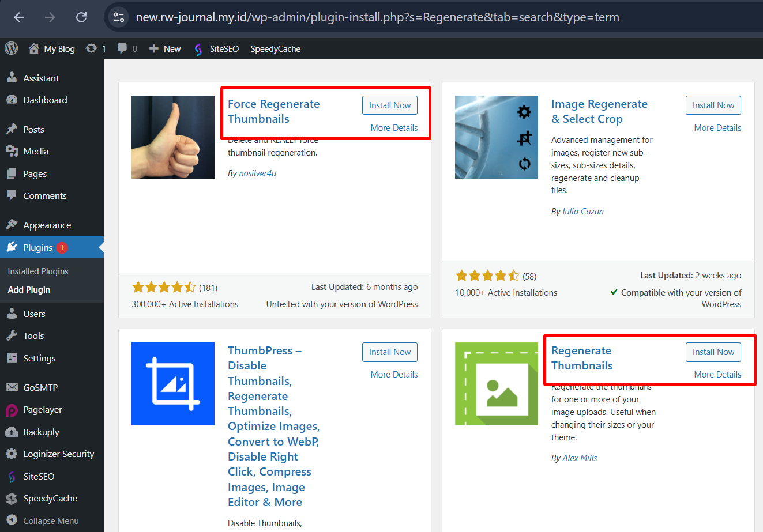Open SpeedyCache in the top admin bar
This screenshot has height=532, width=763.
(275, 48)
